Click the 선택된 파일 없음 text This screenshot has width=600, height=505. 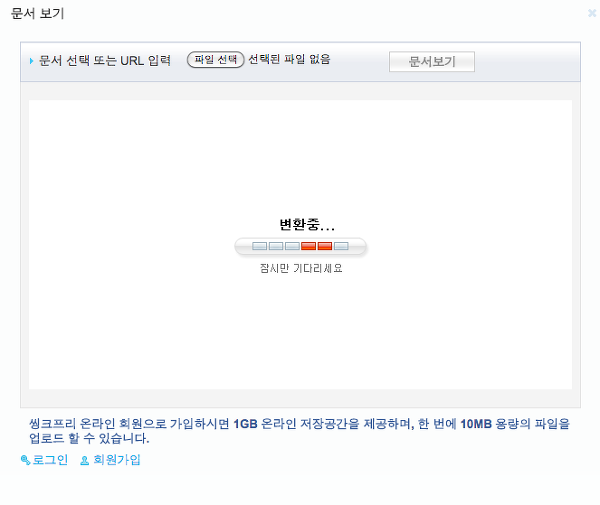coord(289,59)
